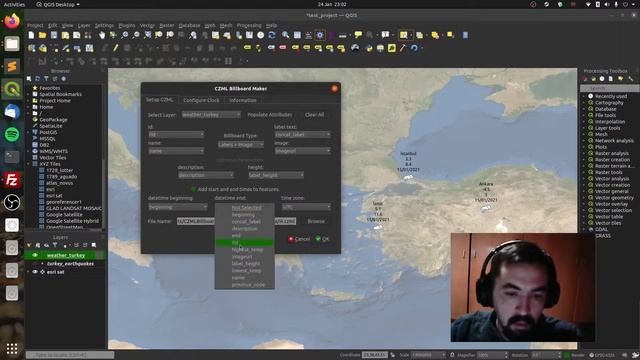Click the Browse button

[316, 221]
